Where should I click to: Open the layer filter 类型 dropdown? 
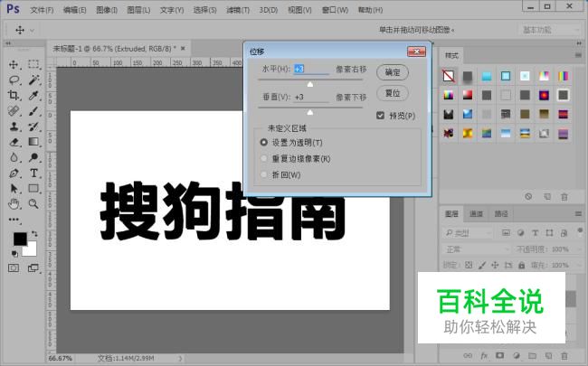coord(468,233)
